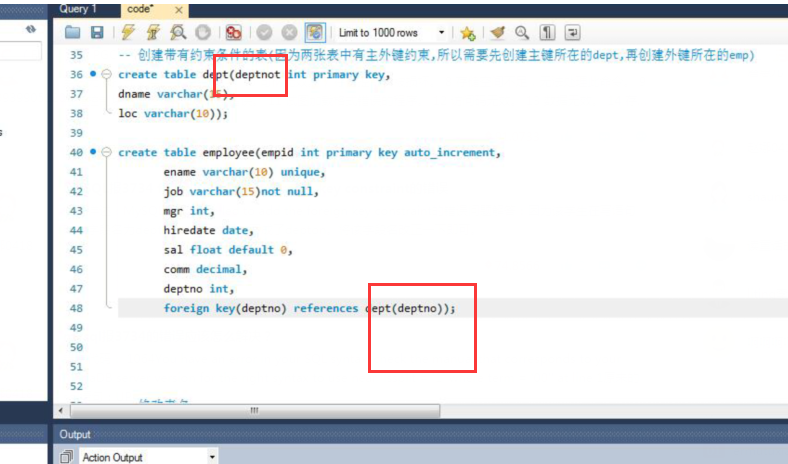Toggle word wrapping icon in the toolbar

(572, 33)
